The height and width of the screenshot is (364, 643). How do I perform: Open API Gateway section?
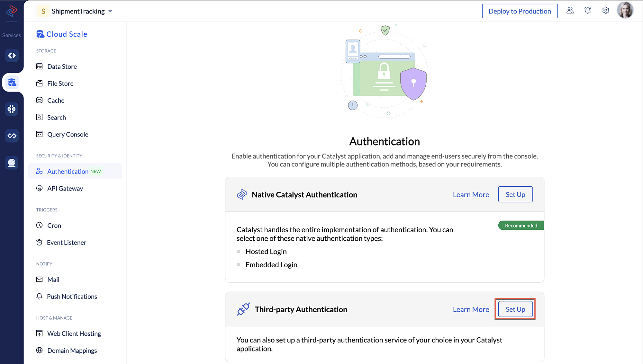tap(65, 188)
